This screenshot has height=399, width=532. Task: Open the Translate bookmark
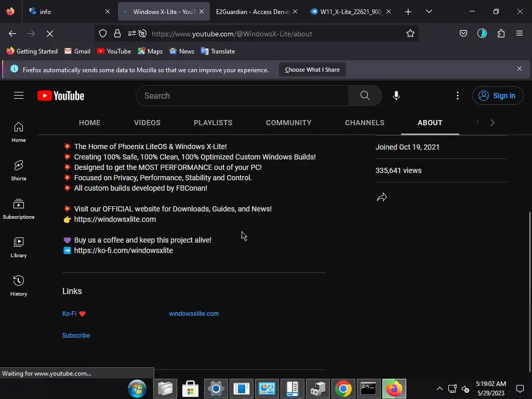tap(218, 51)
